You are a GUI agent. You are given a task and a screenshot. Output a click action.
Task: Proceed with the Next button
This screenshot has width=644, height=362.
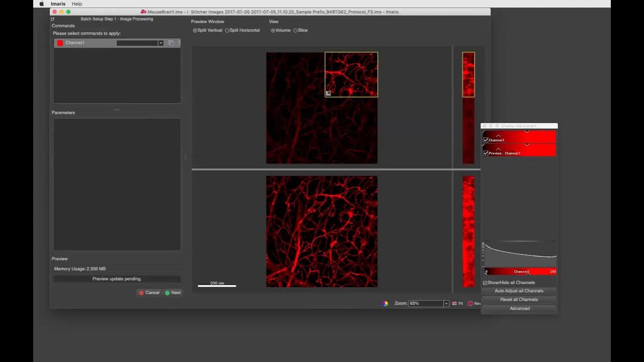tap(173, 293)
